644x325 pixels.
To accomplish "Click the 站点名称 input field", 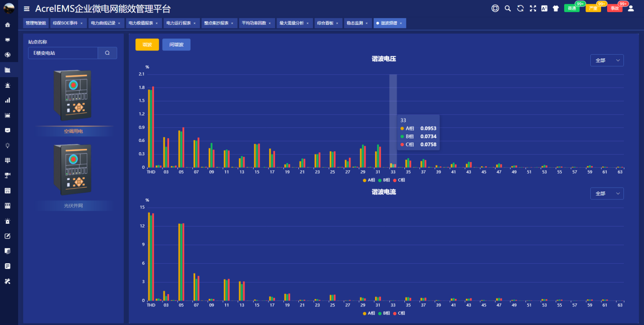I will click(63, 53).
